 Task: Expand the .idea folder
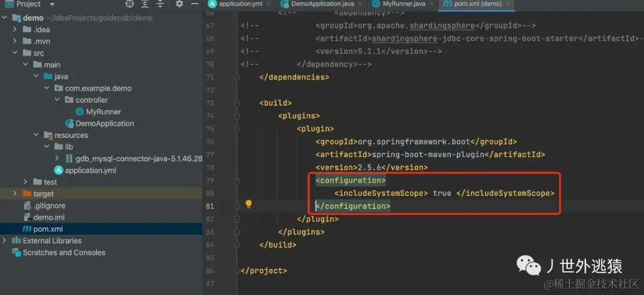tap(15, 29)
